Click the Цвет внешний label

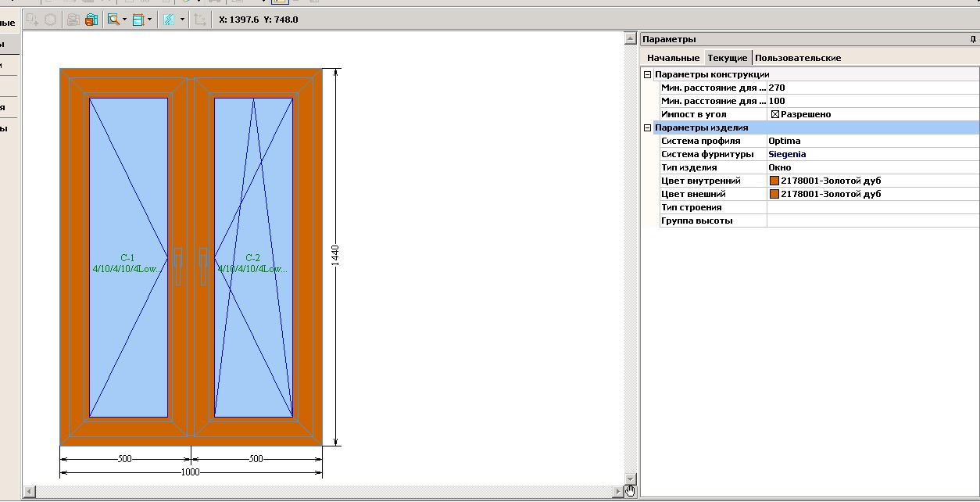point(693,194)
